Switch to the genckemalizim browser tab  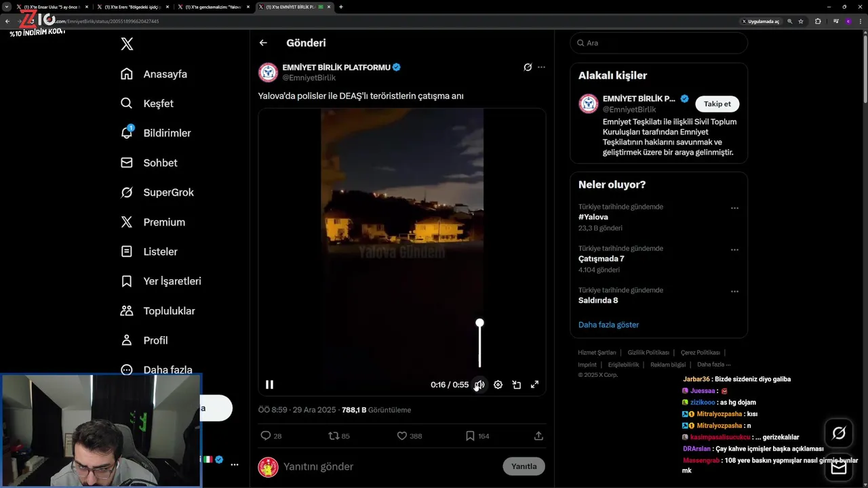[212, 7]
